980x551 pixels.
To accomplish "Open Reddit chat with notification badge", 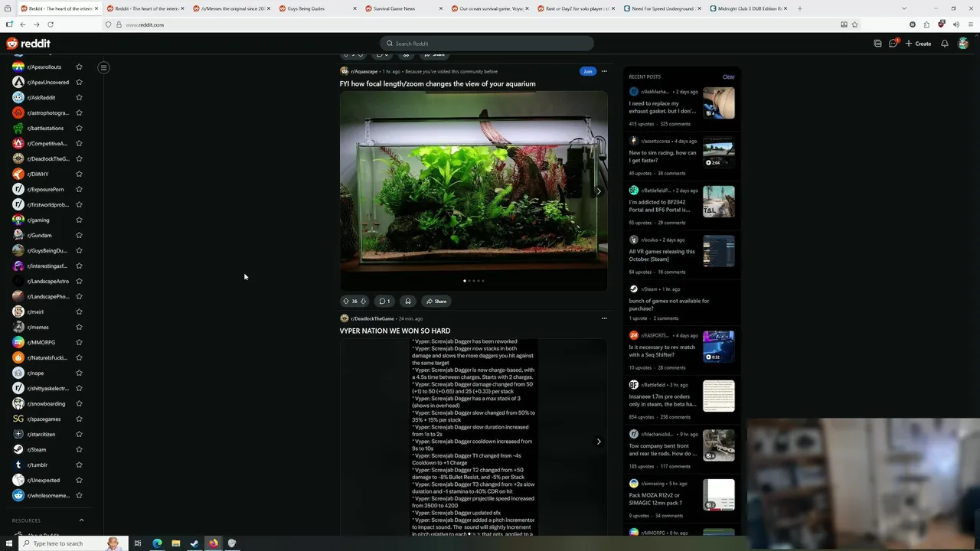I will [x=893, y=44].
